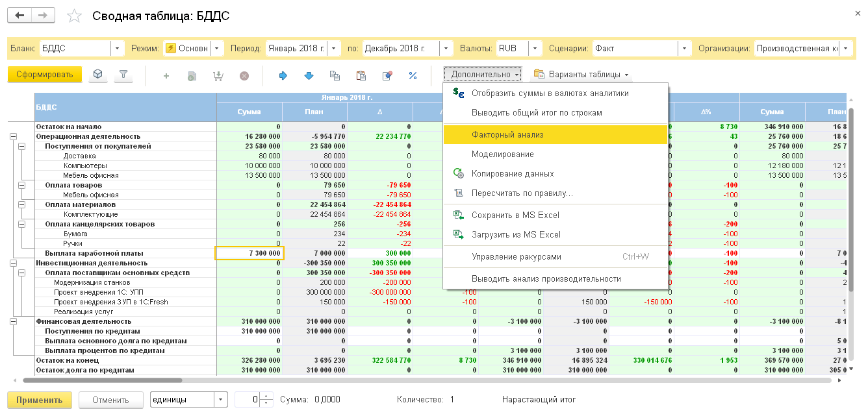This screenshot has width=868, height=416.
Task: Click the paste clipboard icon
Action: pyautogui.click(x=361, y=75)
